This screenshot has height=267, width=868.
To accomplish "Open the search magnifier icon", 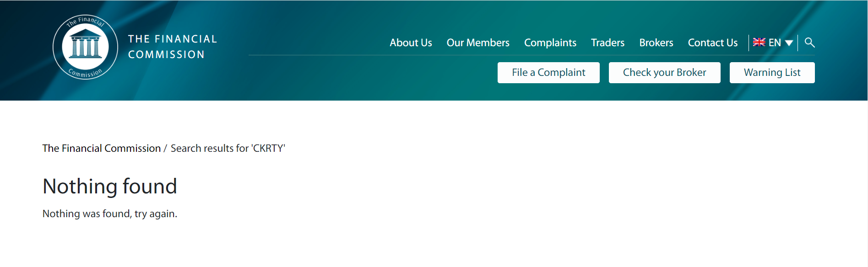I will [809, 43].
